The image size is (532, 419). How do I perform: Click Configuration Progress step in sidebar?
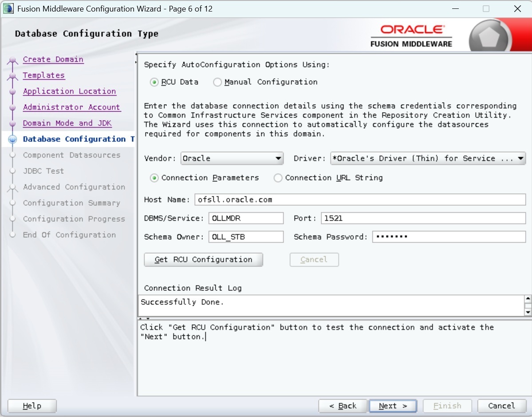pos(74,219)
